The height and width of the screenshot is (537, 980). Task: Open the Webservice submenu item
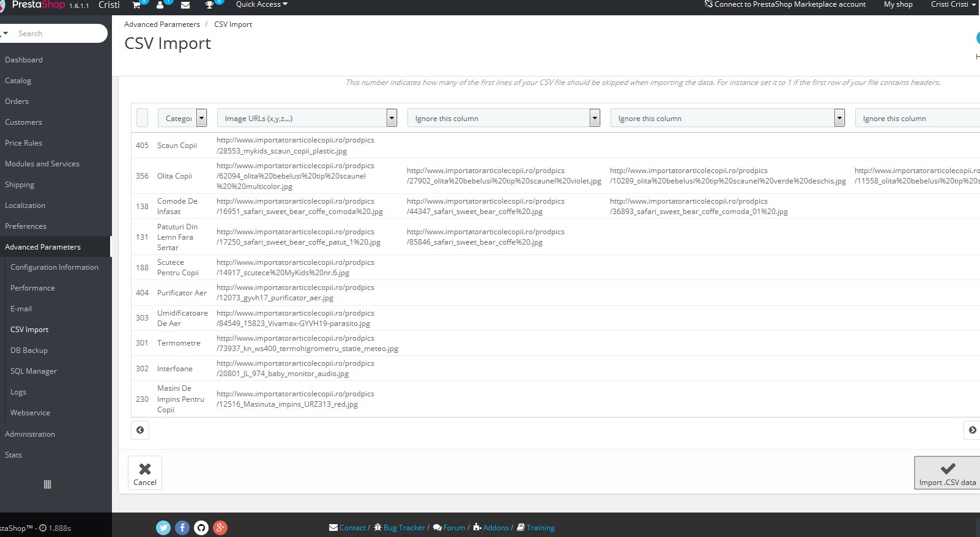pyautogui.click(x=30, y=413)
